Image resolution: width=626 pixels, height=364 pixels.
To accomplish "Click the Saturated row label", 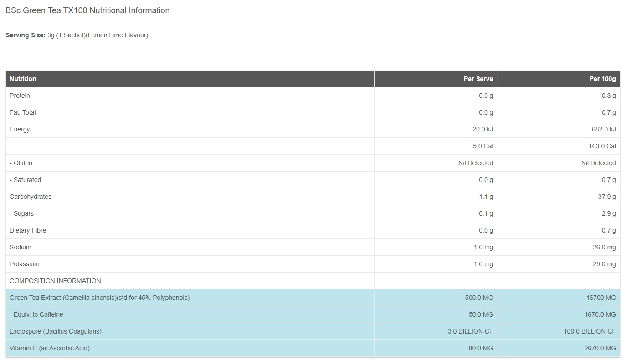I will point(26,180).
